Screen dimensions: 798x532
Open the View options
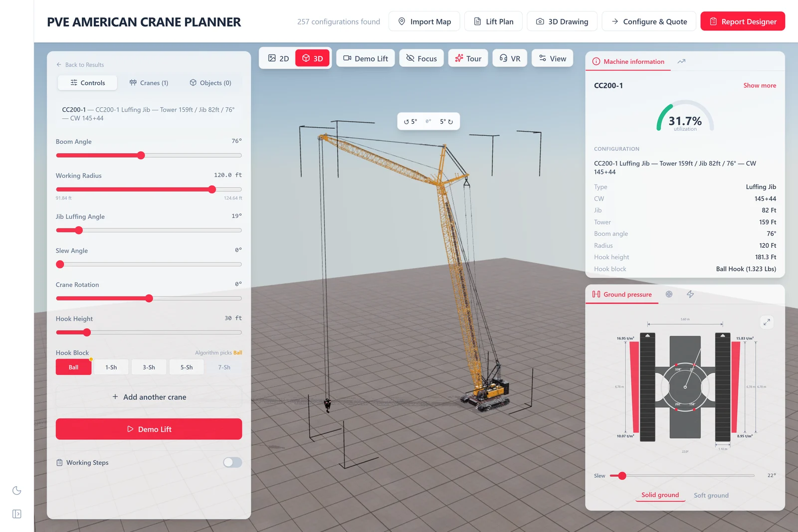[x=552, y=58]
